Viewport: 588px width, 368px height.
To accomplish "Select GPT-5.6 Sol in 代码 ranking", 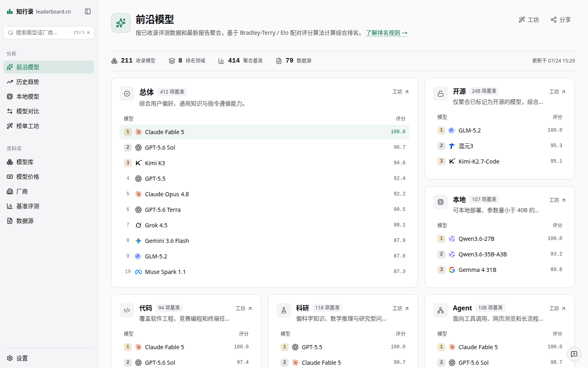I will tap(186, 363).
